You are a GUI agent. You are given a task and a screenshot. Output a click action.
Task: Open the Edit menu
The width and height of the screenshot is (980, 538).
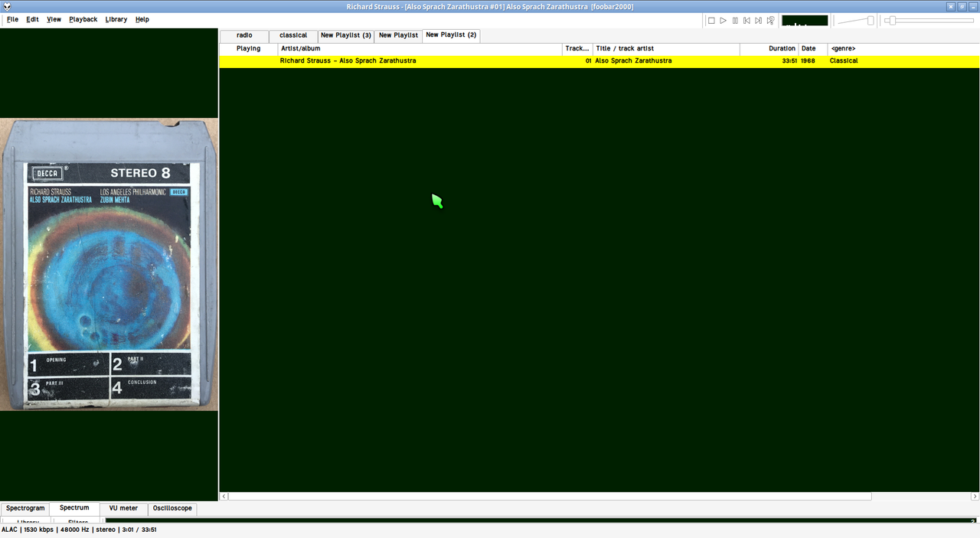click(x=32, y=19)
